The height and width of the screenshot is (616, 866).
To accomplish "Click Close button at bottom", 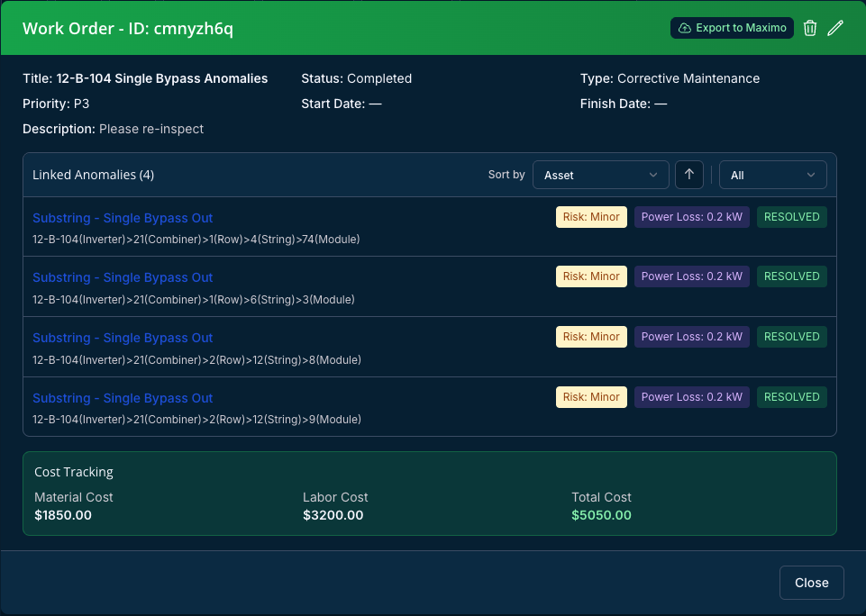I will pos(811,583).
